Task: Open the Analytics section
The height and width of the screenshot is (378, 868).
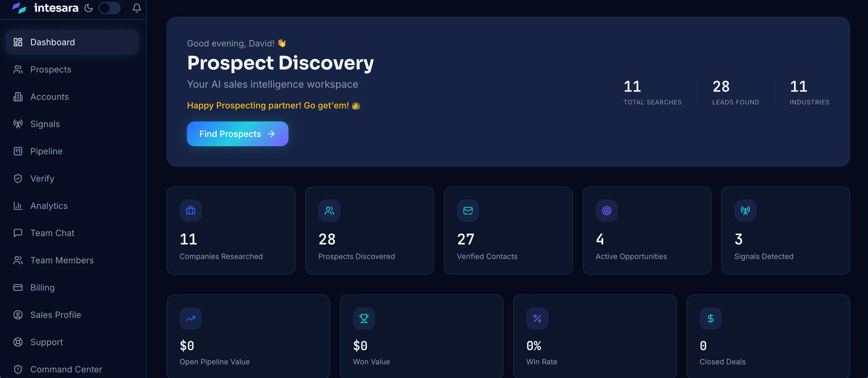Action: 72,206
